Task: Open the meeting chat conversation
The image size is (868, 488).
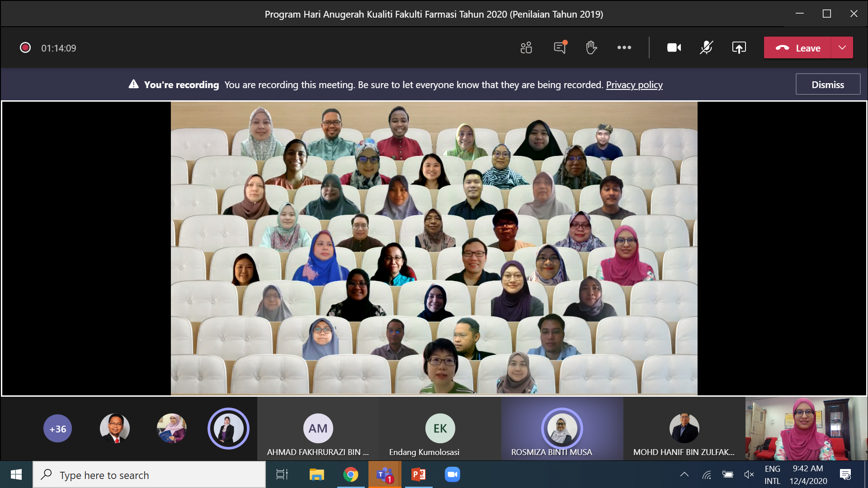Action: (x=560, y=48)
